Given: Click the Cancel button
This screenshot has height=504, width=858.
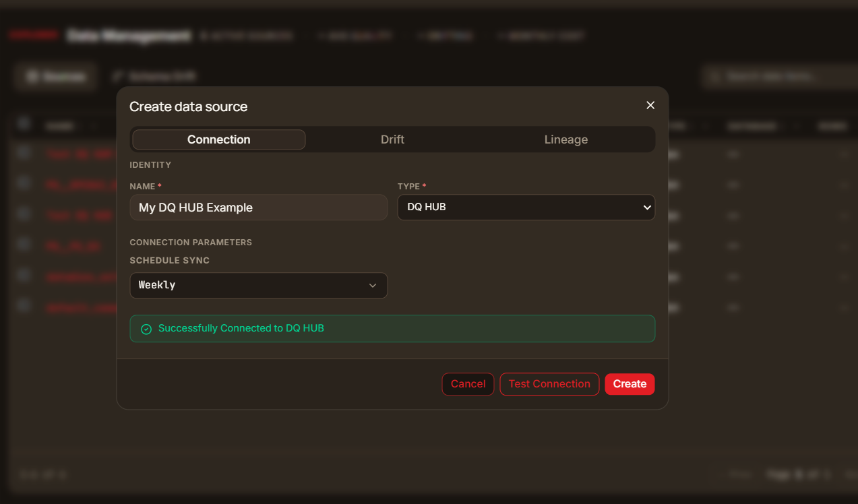Looking at the screenshot, I should click(x=468, y=384).
